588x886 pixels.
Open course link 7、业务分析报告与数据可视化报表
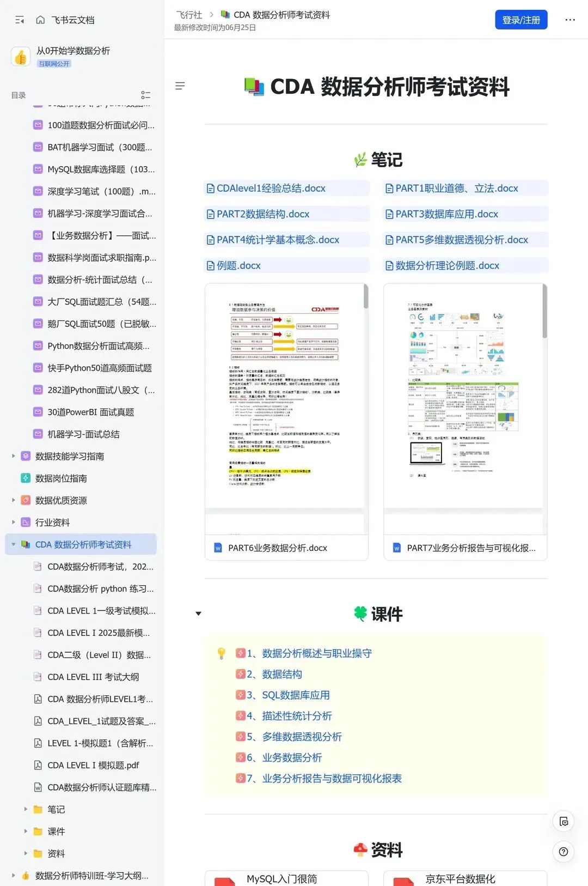(x=324, y=779)
